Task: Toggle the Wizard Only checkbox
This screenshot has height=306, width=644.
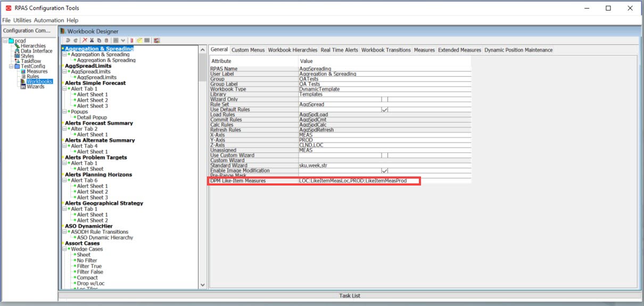Action: click(x=385, y=99)
